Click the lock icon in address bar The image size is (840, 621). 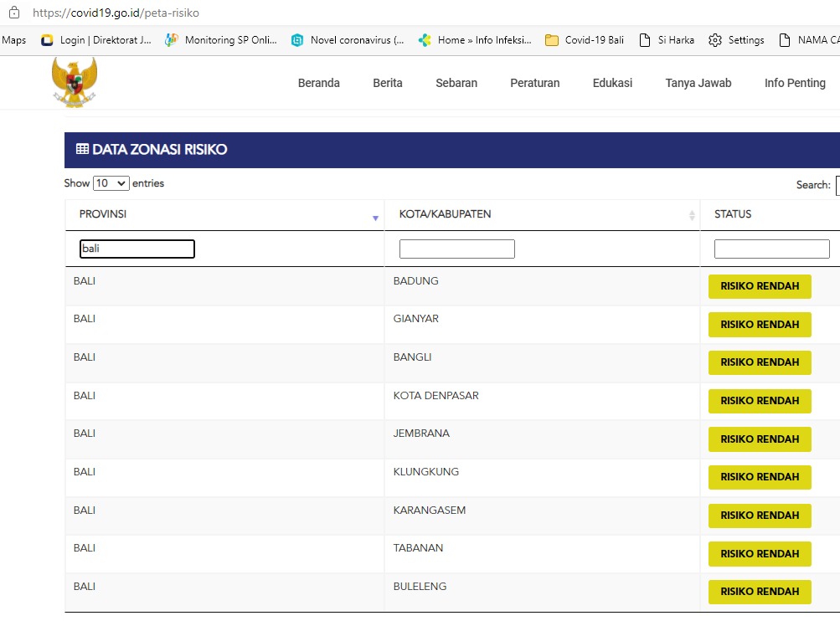pyautogui.click(x=13, y=13)
